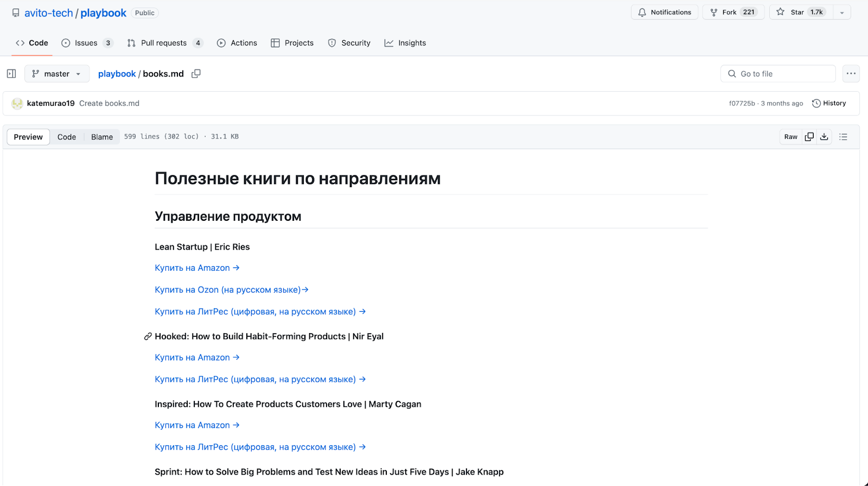Click Inspired ЛитРес link
Viewport: 868px width, 486px height.
[260, 447]
